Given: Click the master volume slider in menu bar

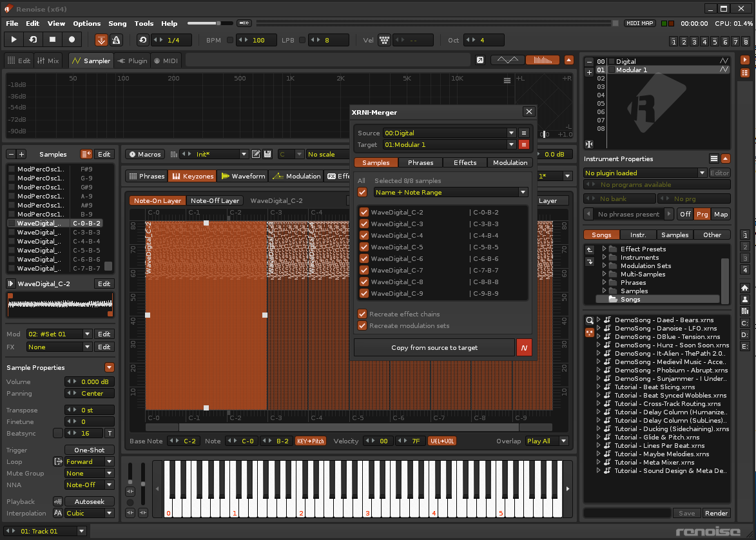Looking at the screenshot, I should [x=210, y=23].
